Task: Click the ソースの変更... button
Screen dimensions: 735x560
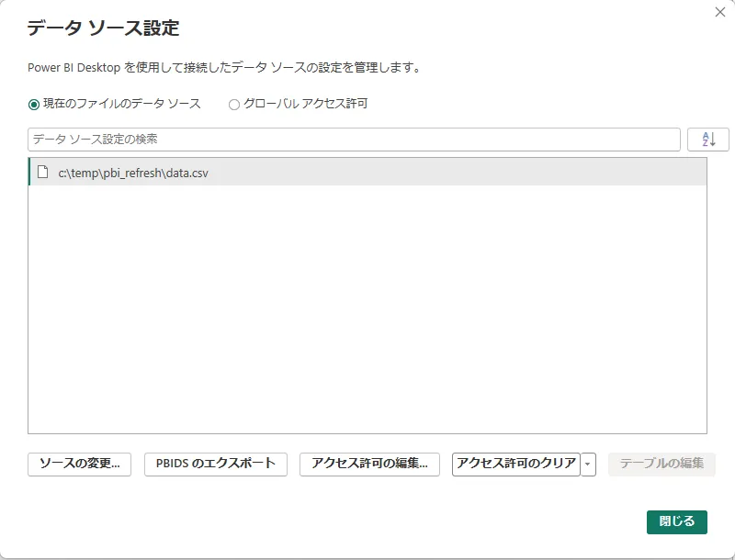Action: (79, 465)
